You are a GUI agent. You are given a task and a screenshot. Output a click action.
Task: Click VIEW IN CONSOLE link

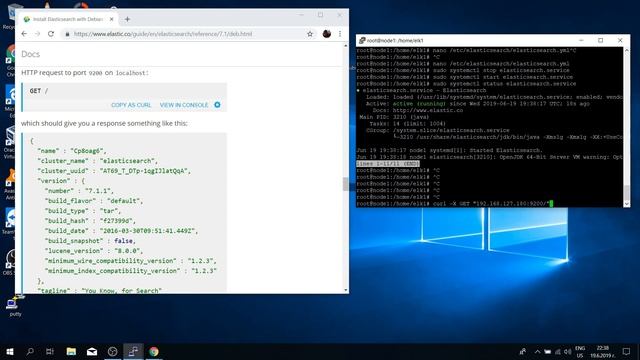tap(184, 105)
